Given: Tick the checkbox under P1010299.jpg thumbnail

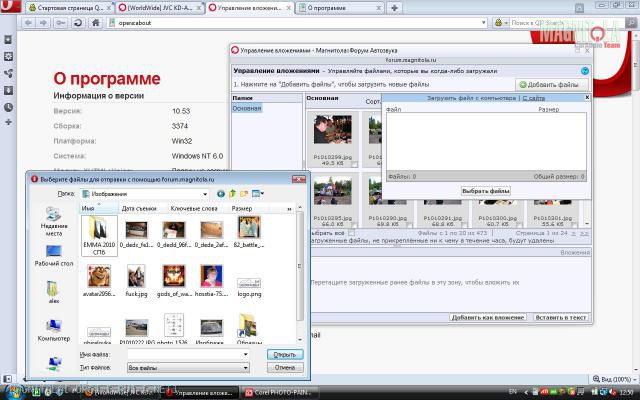Looking at the screenshot, I should click(x=355, y=163).
